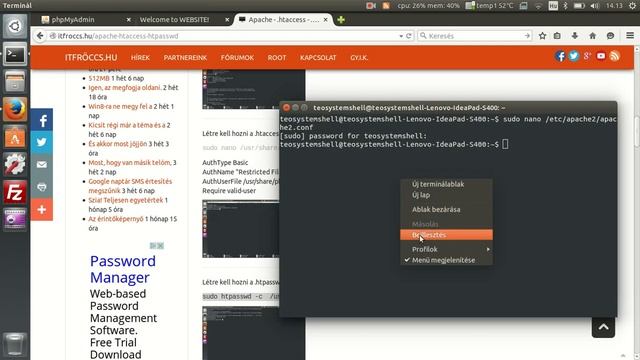Open system gear menu in top panel
Viewport: 640px width, 360px height.
pos(632,6)
